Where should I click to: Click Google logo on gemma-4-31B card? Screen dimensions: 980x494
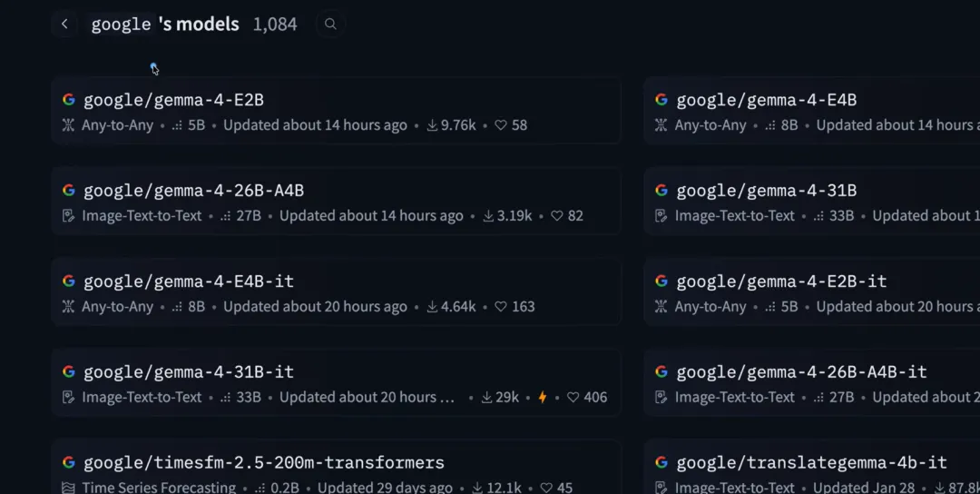pos(661,190)
